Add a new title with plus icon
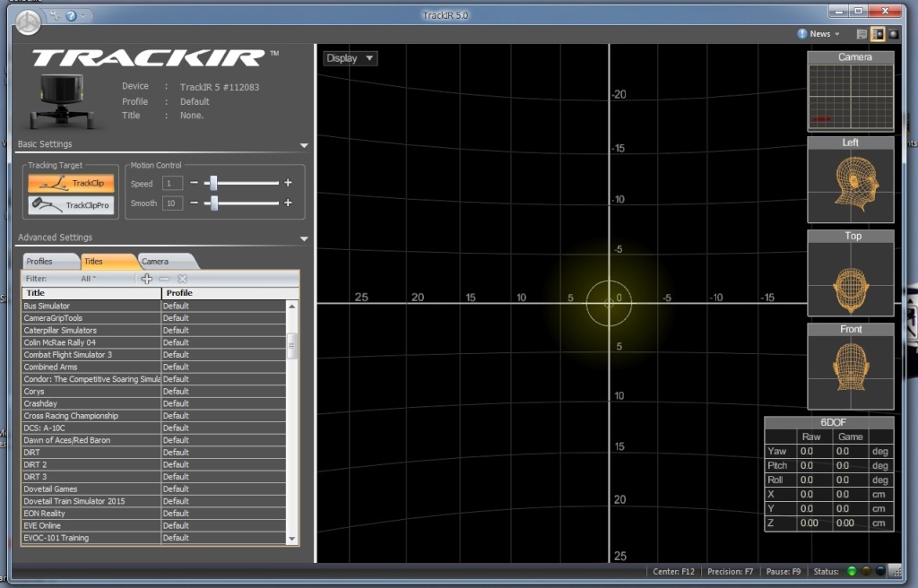 click(146, 279)
